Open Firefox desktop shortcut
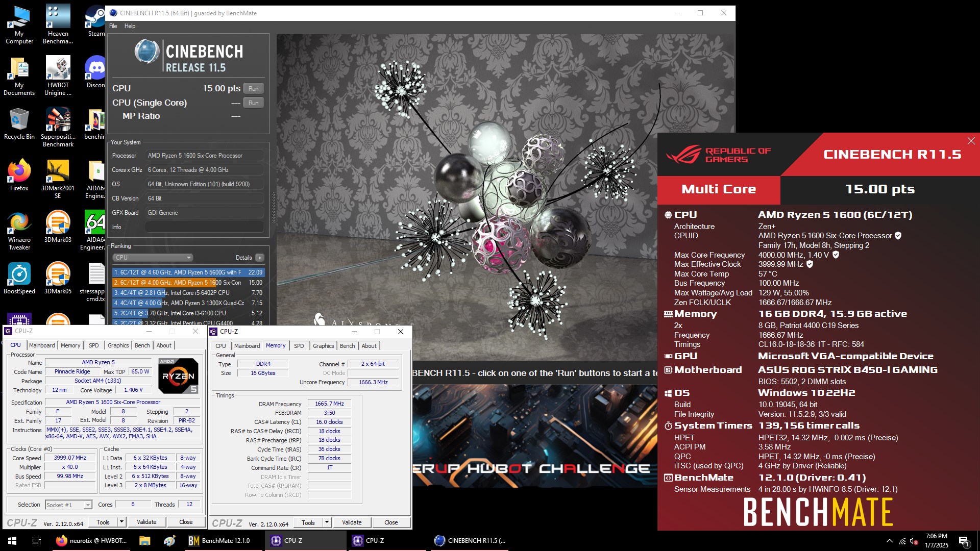Image resolution: width=980 pixels, height=551 pixels. click(x=19, y=176)
